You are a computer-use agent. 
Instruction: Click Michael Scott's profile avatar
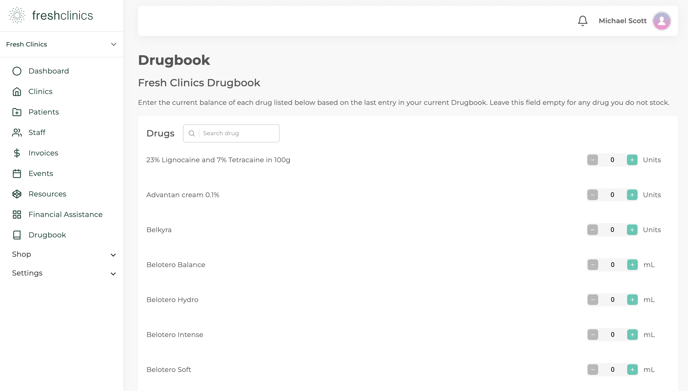[x=661, y=21]
